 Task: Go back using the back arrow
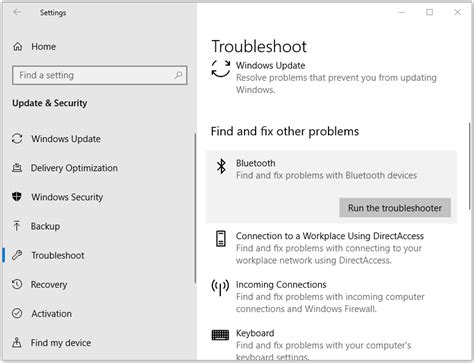[17, 12]
